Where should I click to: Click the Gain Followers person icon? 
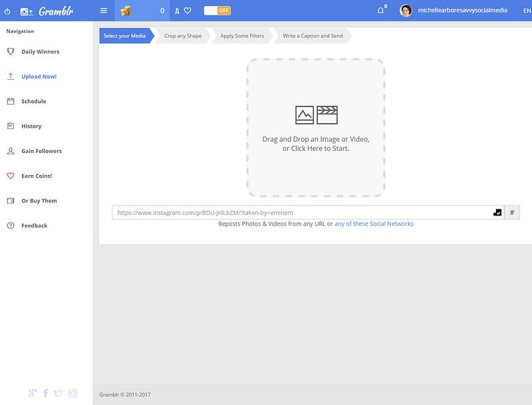coord(11,151)
